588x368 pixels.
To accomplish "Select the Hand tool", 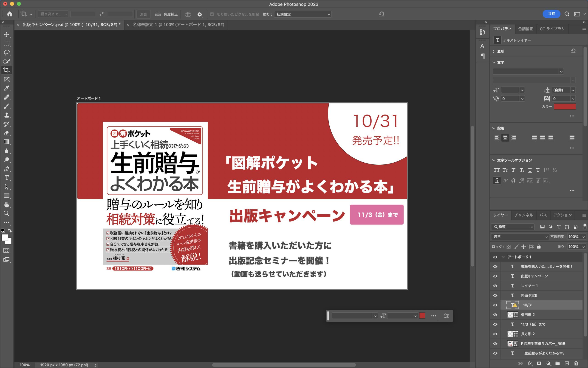I will [7, 205].
